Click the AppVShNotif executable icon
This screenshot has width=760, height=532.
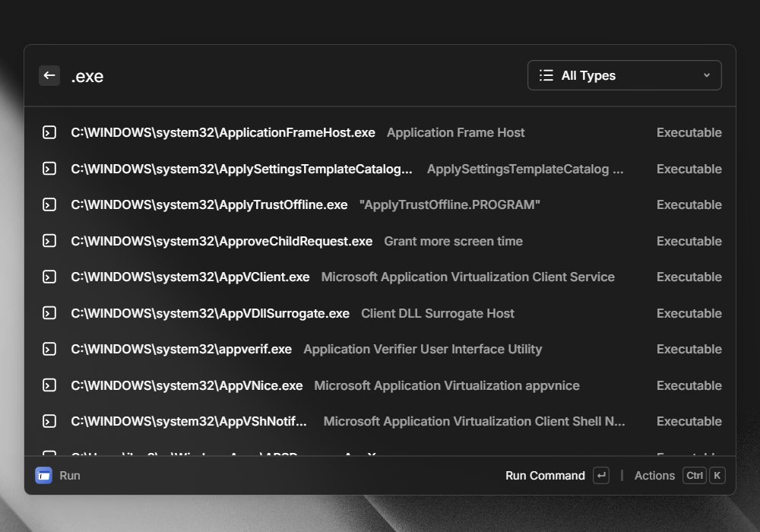(49, 422)
